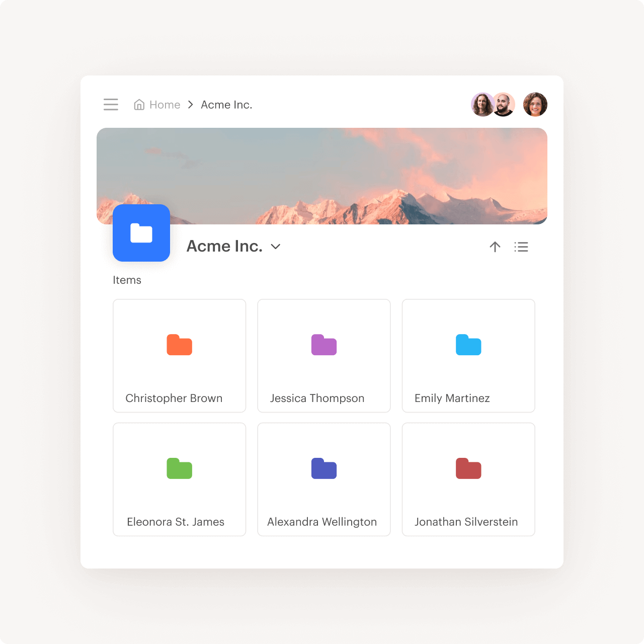
Task: Click the rightmost smiling avatar
Action: click(x=535, y=104)
